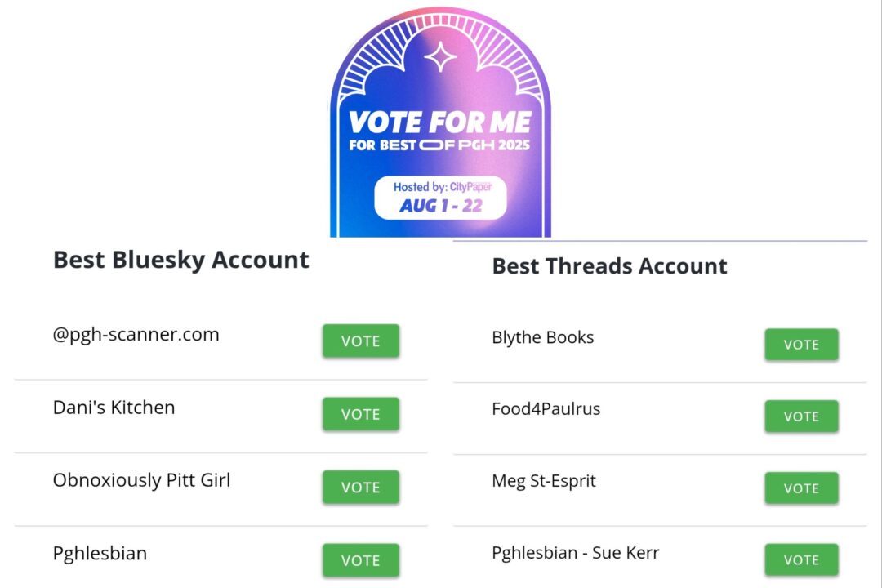The image size is (882, 588).
Task: Vote for Obnoxiously Pitt Girl
Action: (360, 487)
